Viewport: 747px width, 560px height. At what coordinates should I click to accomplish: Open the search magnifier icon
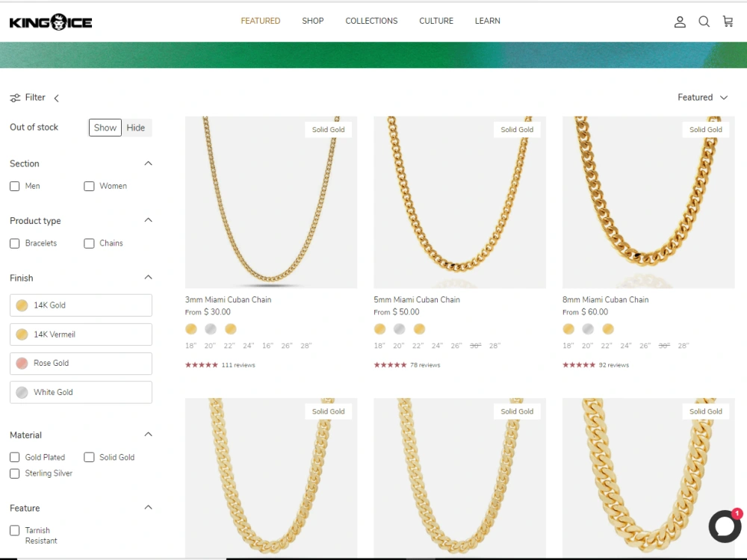[x=704, y=22]
